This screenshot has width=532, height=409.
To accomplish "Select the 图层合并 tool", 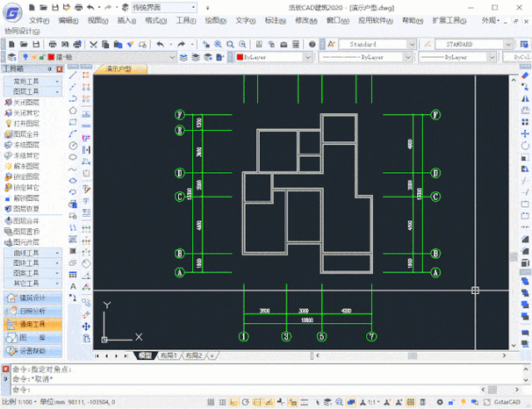I will coord(26,220).
